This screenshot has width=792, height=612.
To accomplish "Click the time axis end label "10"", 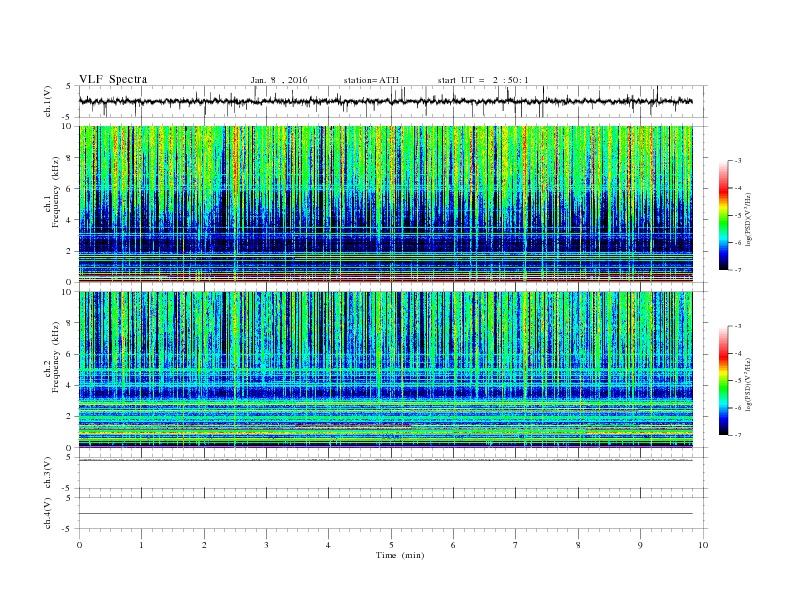I will click(703, 545).
